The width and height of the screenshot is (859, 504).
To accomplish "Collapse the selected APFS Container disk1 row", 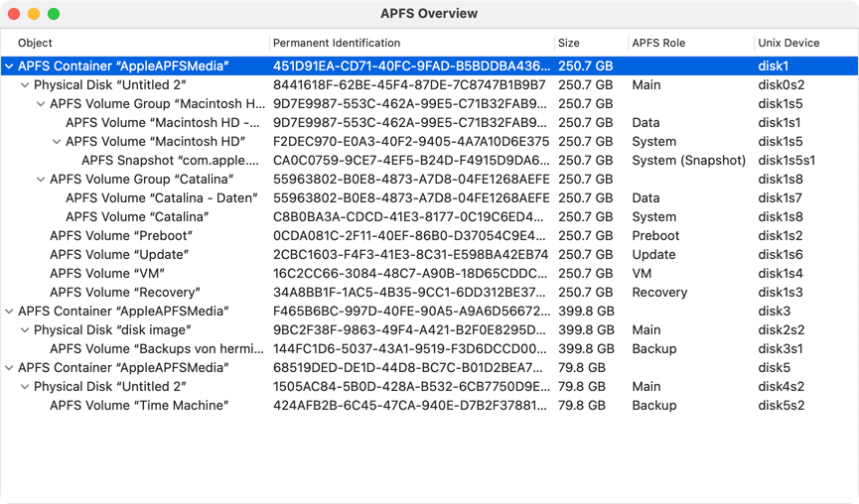I will tap(9, 66).
